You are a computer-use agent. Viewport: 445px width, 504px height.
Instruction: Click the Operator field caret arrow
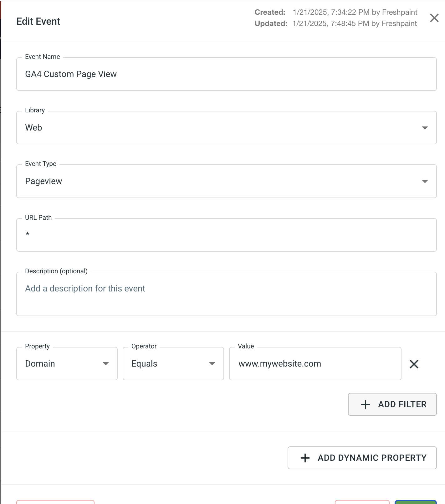pos(212,364)
